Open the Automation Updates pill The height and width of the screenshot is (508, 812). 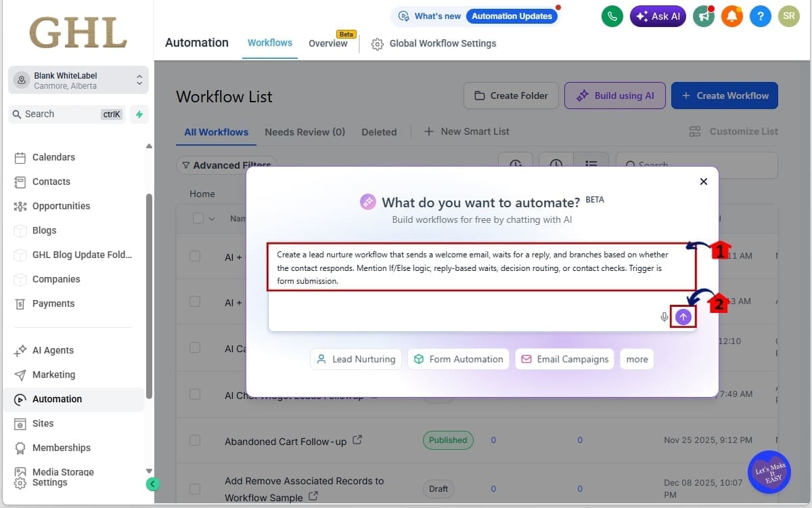(x=512, y=16)
